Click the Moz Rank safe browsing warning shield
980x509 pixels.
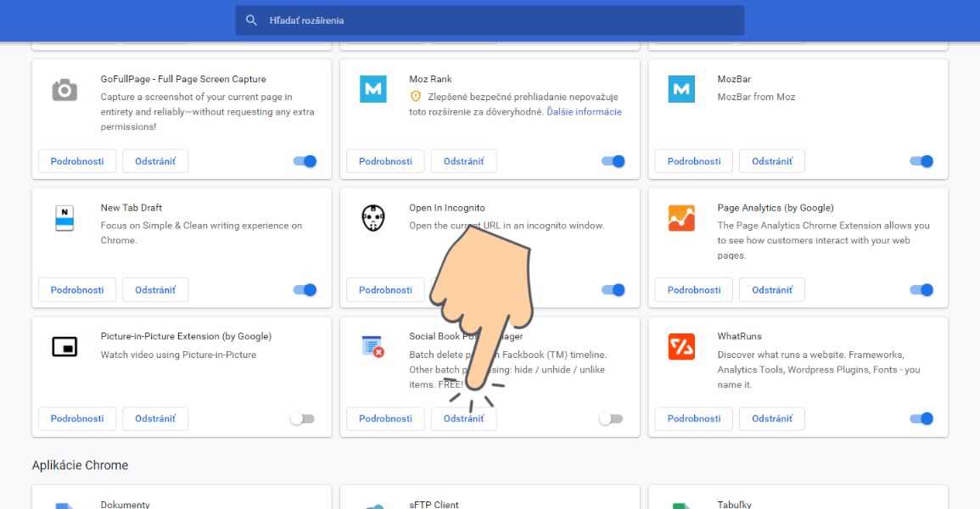(416, 96)
